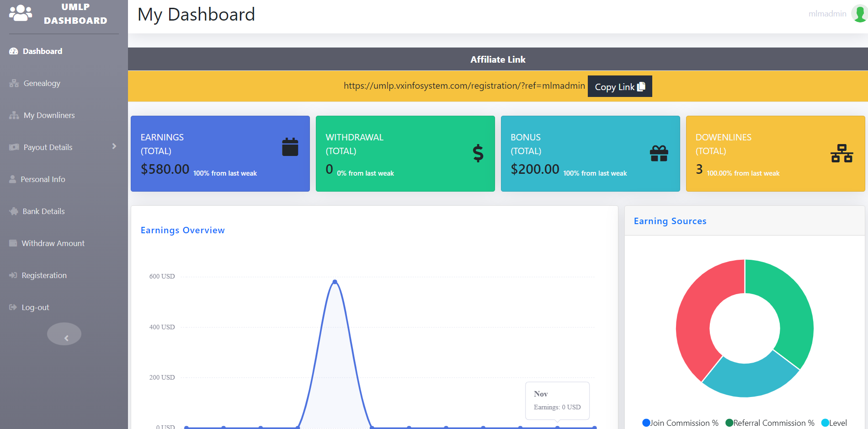Click the Log-out exit icon

13,307
